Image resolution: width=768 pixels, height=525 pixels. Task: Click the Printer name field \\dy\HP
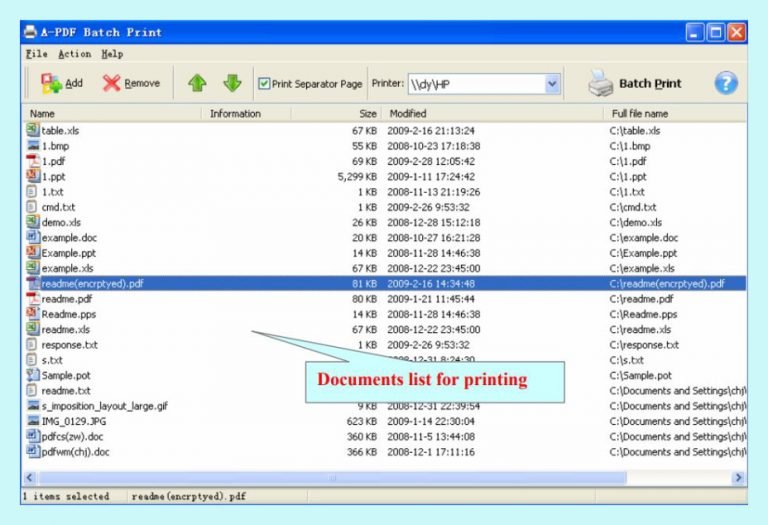(x=477, y=84)
